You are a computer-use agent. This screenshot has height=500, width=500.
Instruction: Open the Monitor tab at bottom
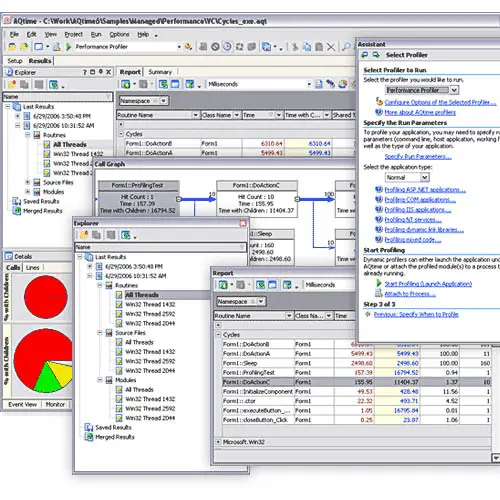point(55,404)
